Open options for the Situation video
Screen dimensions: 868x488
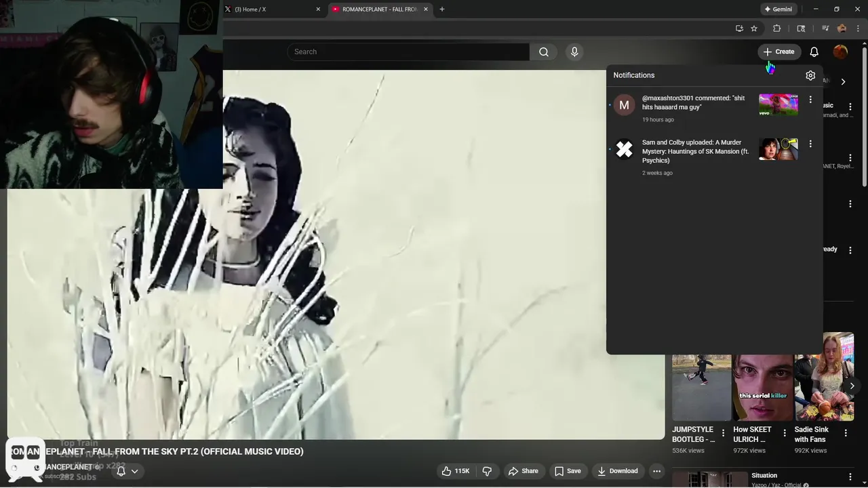(850, 477)
